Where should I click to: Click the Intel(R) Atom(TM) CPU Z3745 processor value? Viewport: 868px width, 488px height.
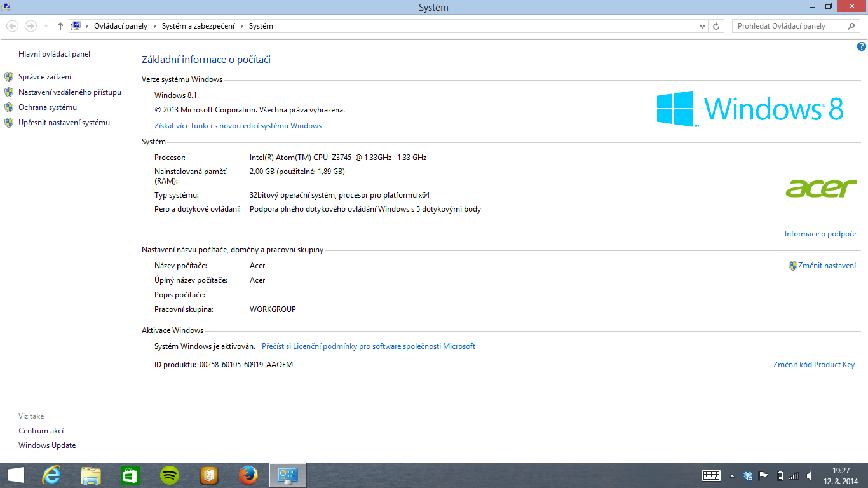pyautogui.click(x=338, y=157)
